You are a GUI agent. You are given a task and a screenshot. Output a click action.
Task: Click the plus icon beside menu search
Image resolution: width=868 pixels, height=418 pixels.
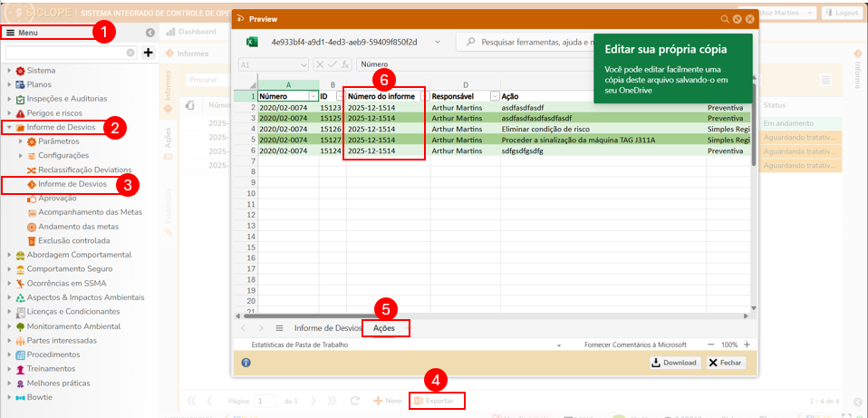[x=149, y=53]
